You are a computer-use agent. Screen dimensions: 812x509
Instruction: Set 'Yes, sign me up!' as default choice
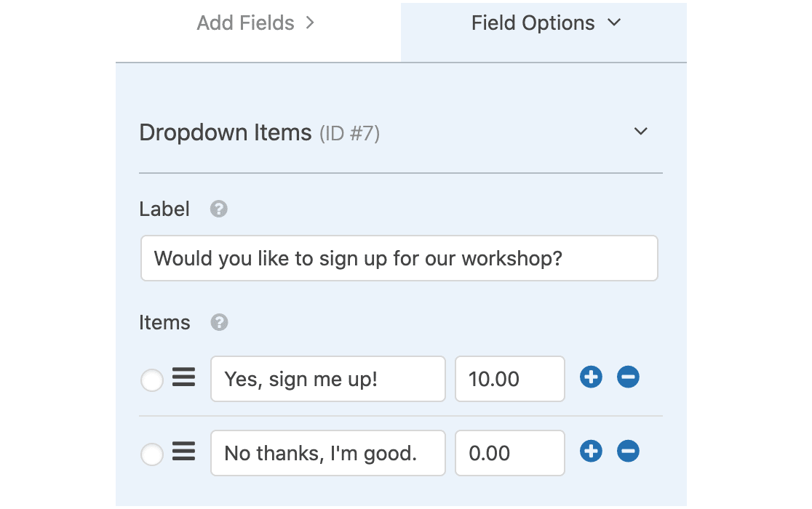[x=152, y=380]
